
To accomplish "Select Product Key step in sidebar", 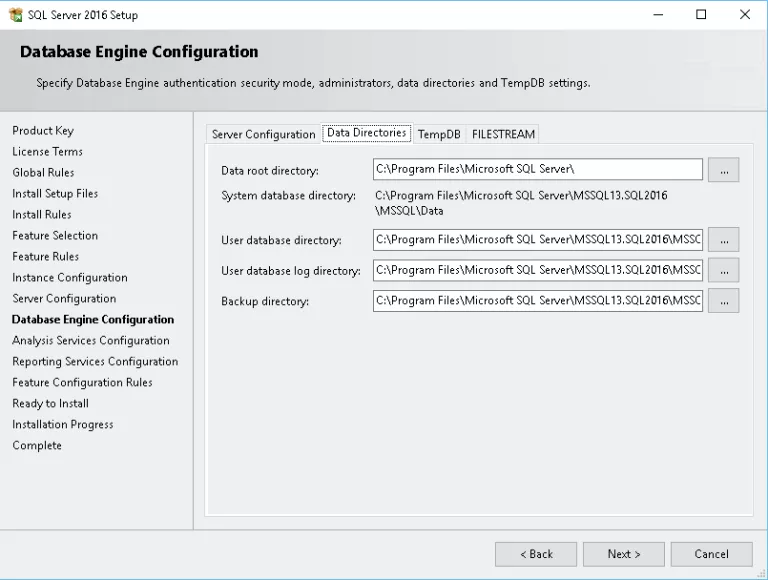I will [x=43, y=131].
